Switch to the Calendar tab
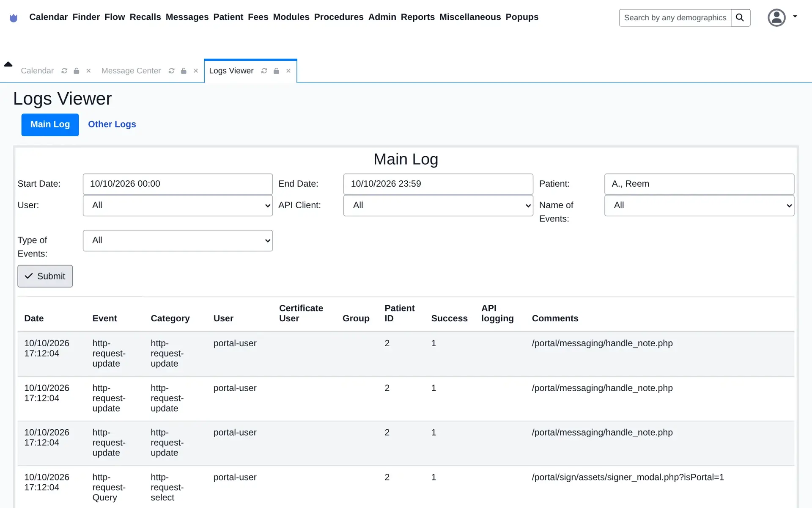This screenshot has height=508, width=812. click(37, 71)
